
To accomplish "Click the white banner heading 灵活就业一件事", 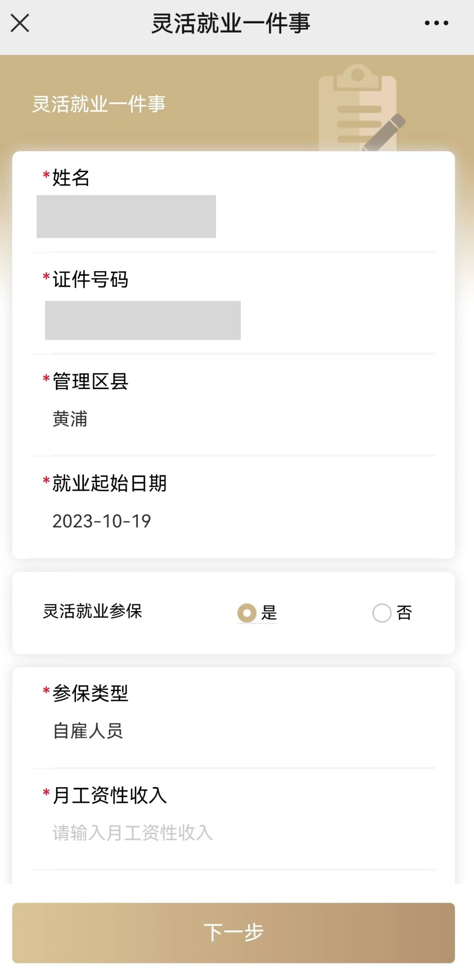I will (99, 105).
